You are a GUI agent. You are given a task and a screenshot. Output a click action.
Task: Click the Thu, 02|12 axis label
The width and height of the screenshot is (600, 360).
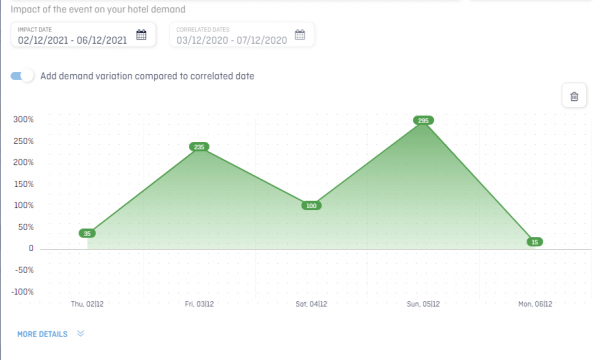click(87, 304)
